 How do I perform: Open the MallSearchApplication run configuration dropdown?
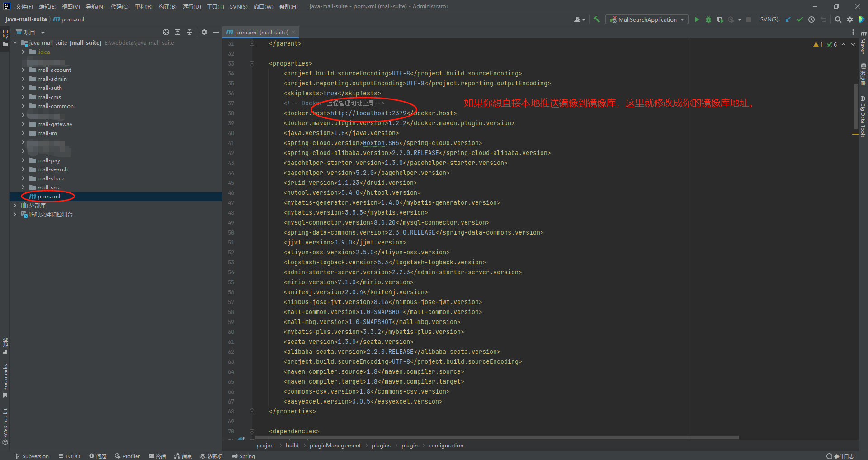pyautogui.click(x=647, y=19)
